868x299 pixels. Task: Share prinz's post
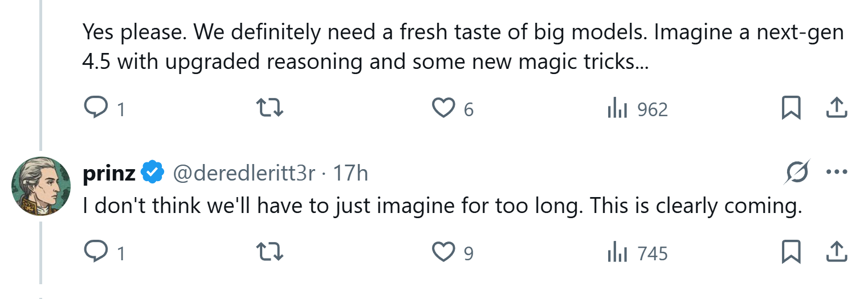coord(835,252)
